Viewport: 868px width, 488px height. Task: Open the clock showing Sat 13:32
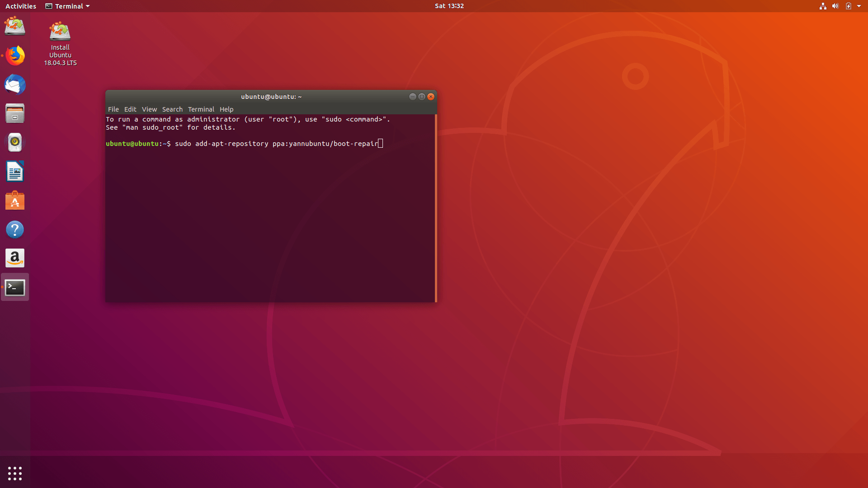tap(449, 6)
